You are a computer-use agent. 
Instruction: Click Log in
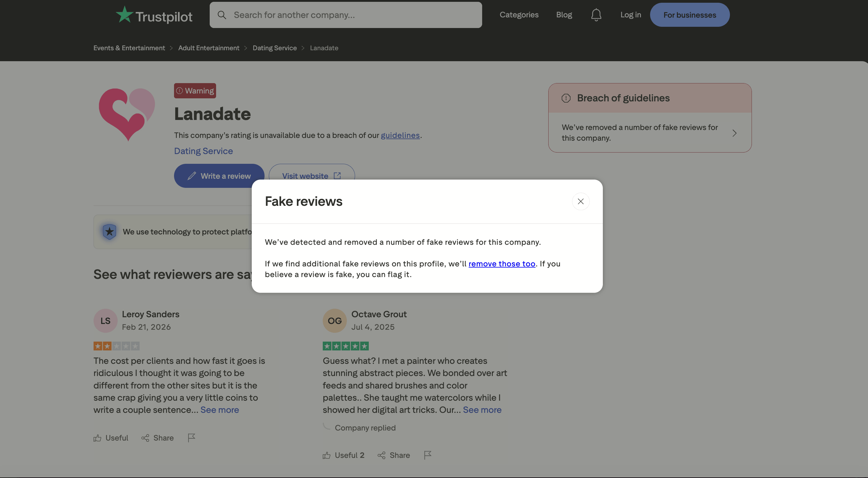(631, 15)
